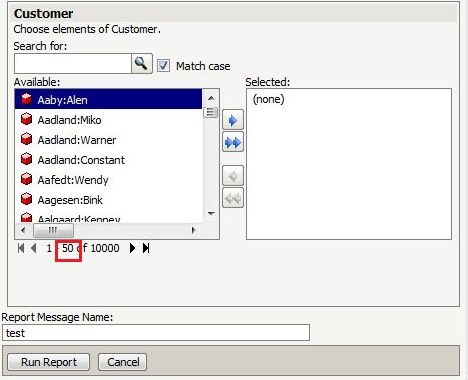Toggle the Match case checkbox

pos(163,66)
